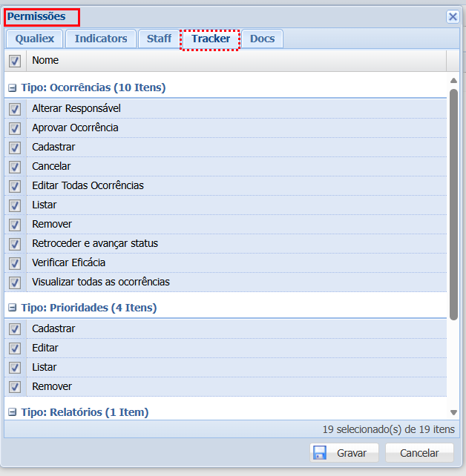Viewport: 466px width, 476px height.
Task: Click the floppy disk icon on Gravar
Action: tap(320, 453)
